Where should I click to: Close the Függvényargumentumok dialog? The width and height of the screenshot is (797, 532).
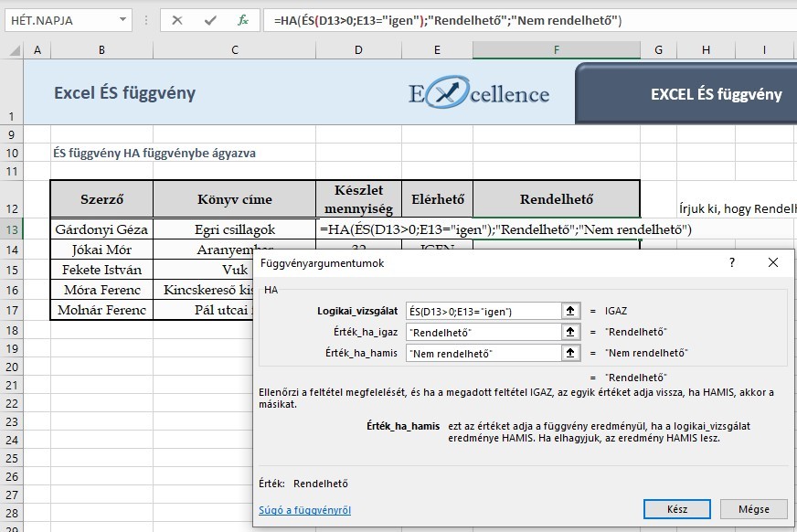click(x=773, y=262)
